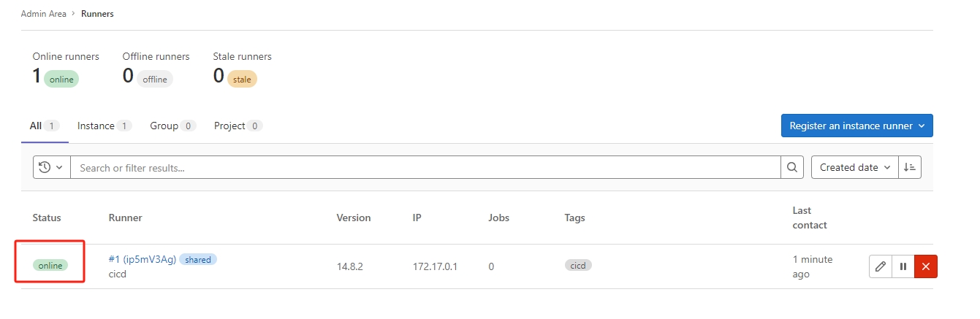Click the offline runners badge

pos(155,80)
